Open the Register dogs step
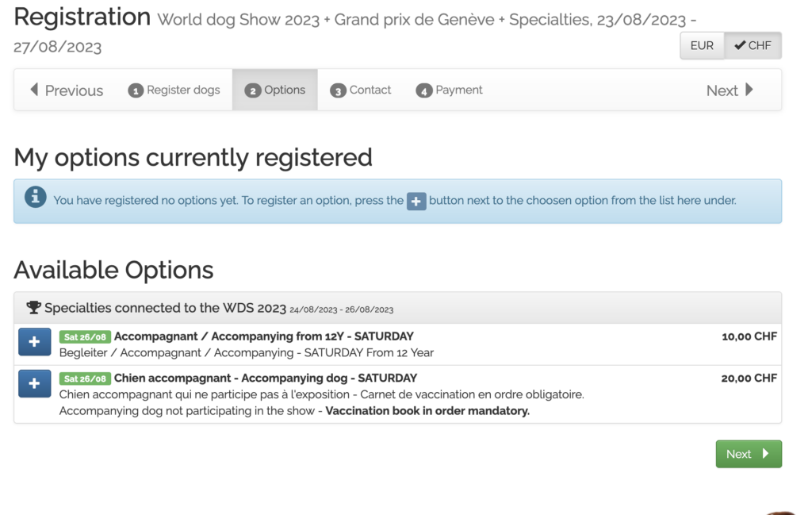This screenshot has height=515, width=812. coord(183,90)
